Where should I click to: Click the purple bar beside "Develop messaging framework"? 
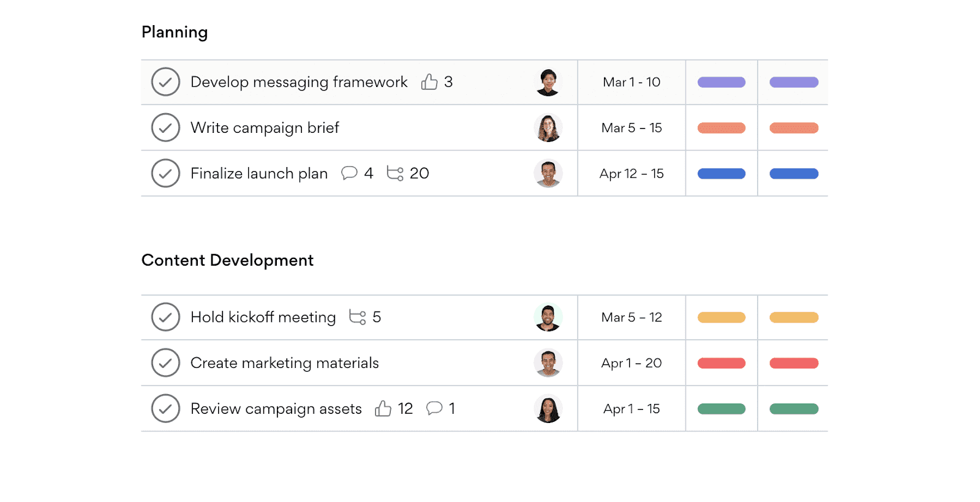(722, 81)
